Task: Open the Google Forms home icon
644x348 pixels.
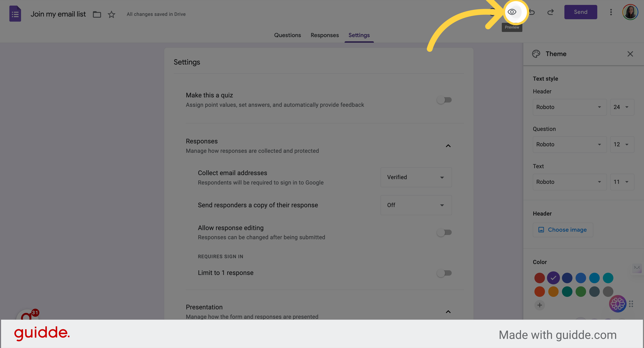Action: [15, 13]
